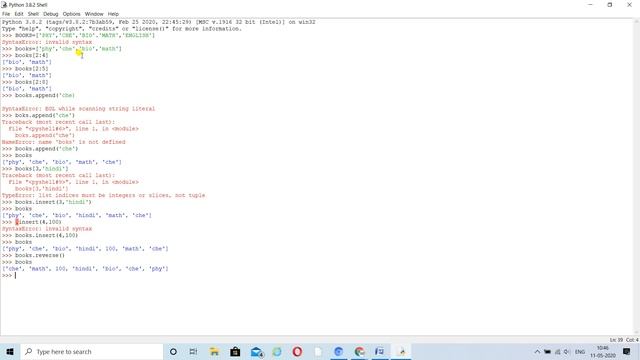Open the Opera browser from the taskbar
This screenshot has height=360, width=640.
297,351
